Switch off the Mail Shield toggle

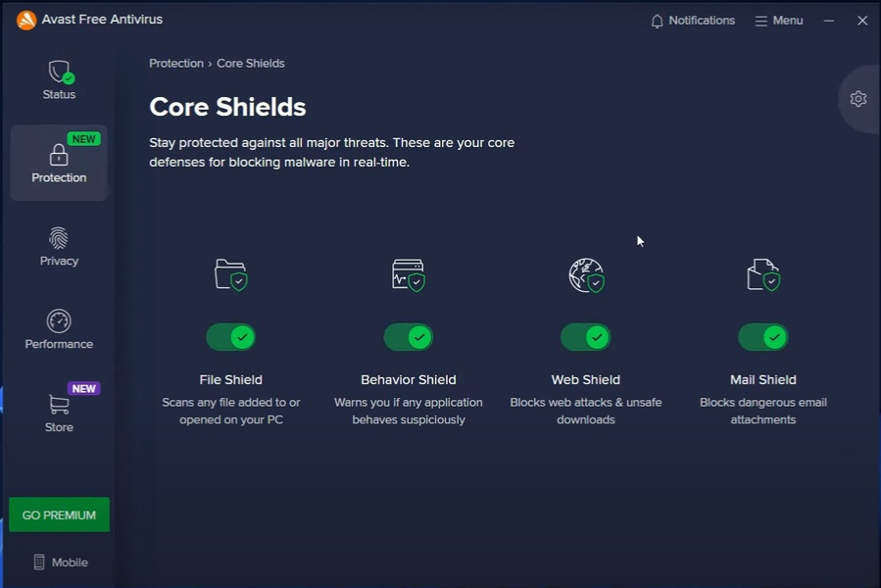click(763, 337)
